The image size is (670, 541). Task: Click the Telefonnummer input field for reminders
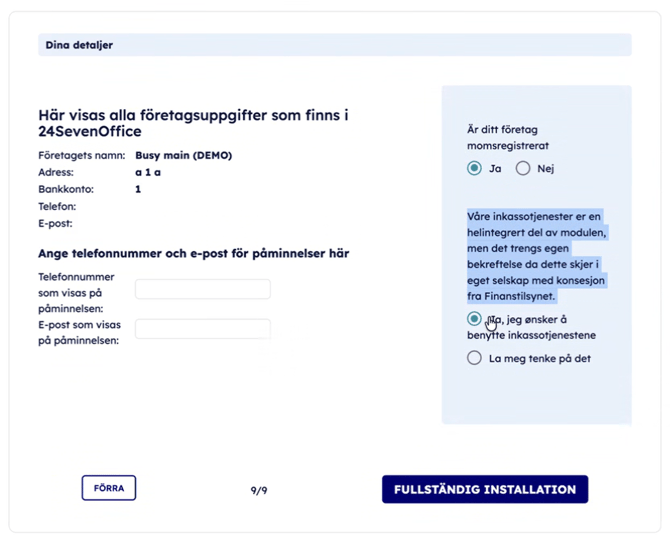[x=202, y=289]
